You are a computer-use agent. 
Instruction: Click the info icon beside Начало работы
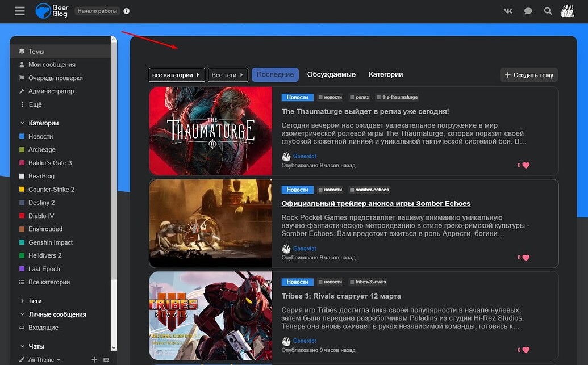pos(126,11)
